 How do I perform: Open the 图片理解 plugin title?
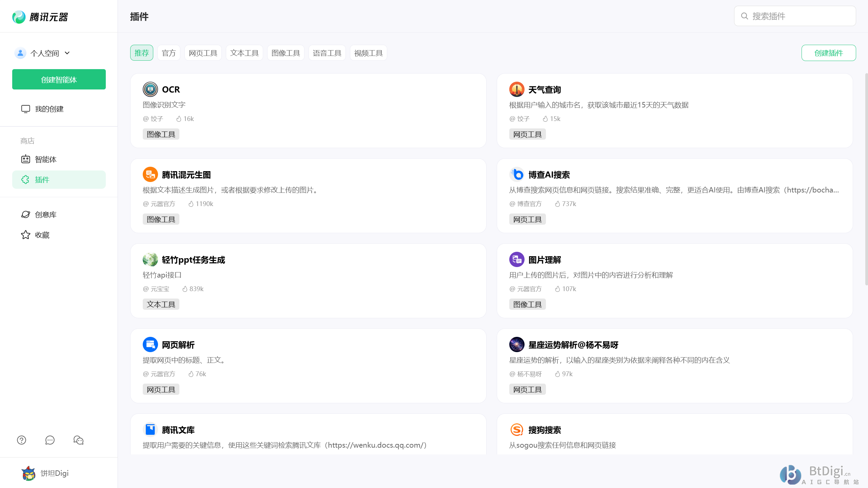coord(545,260)
